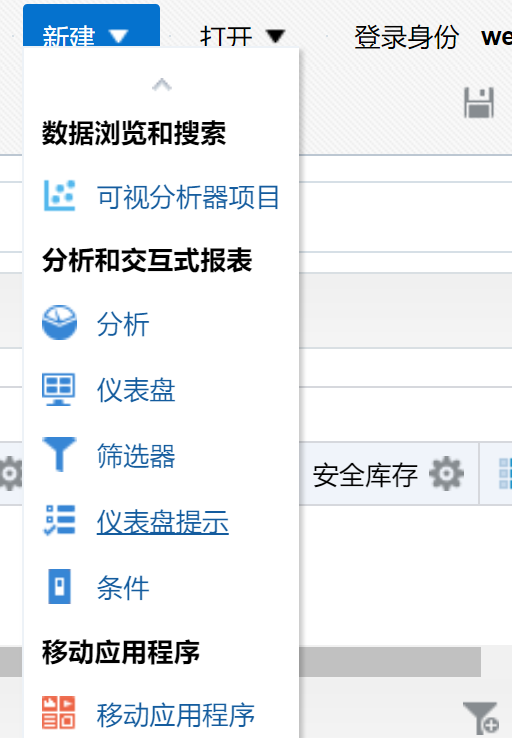Click the 筛选器 funnel icon
512x738 pixels.
pos(59,454)
